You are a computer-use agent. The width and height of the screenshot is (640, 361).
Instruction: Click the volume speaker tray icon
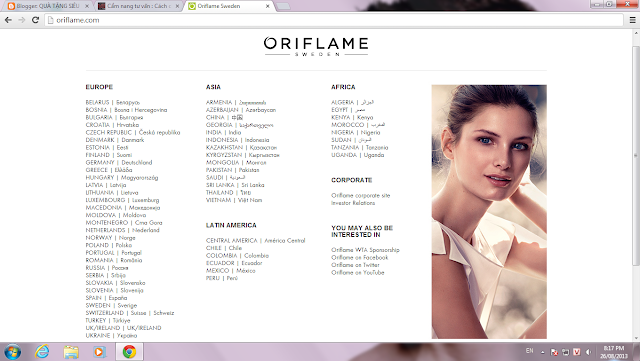click(588, 352)
